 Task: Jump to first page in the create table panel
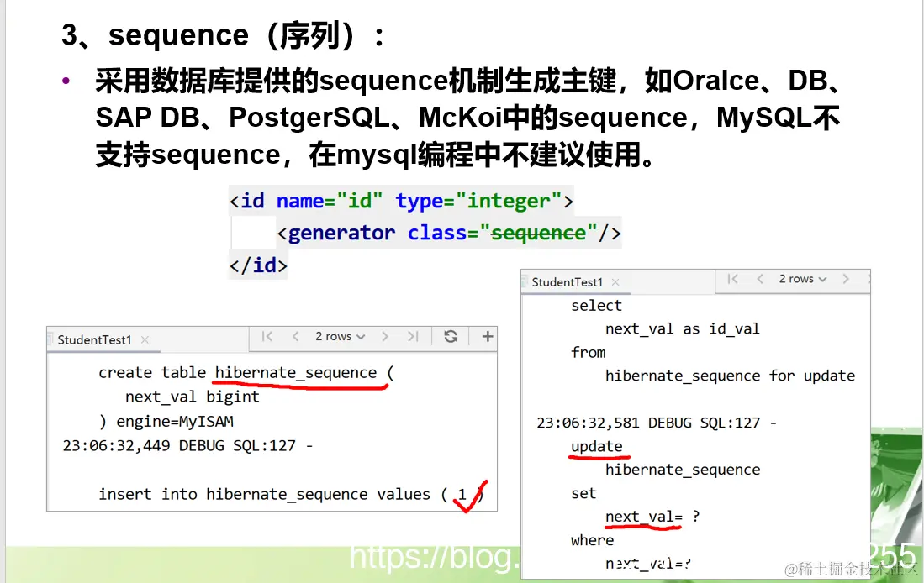[267, 336]
